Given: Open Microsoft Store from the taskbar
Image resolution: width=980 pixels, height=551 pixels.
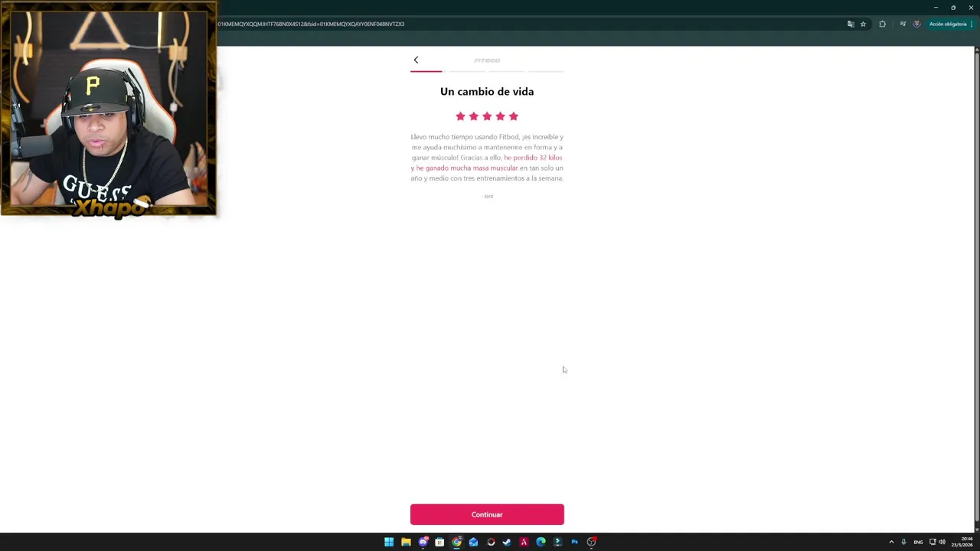Looking at the screenshot, I should coord(439,542).
